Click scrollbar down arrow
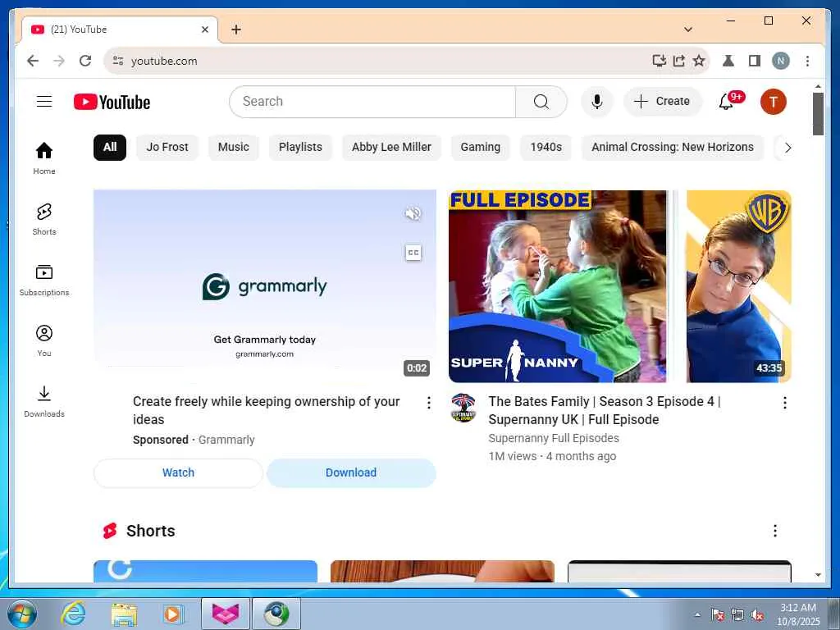The image size is (840, 630). 818,575
